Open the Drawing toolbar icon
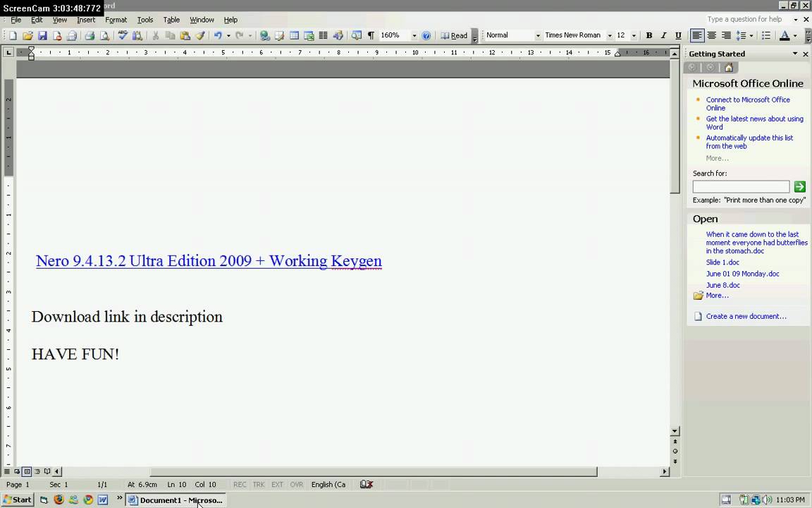Screen dimensions: 812x508 coord(338,36)
